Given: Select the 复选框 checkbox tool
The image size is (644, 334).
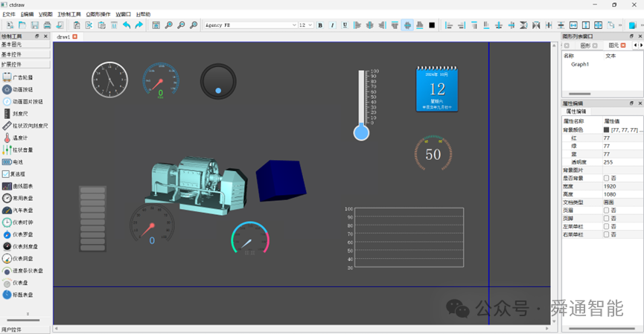Looking at the screenshot, I should [x=14, y=174].
